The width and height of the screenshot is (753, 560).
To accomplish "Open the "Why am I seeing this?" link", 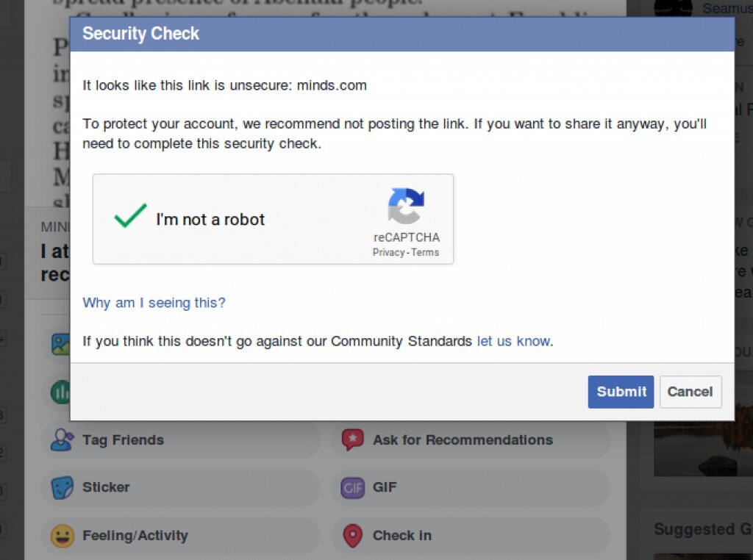I will [x=154, y=303].
